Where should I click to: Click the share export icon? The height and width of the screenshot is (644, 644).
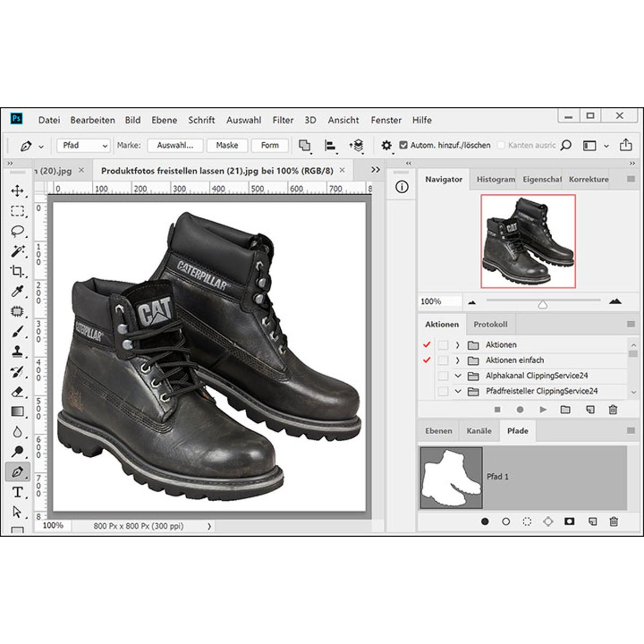626,145
